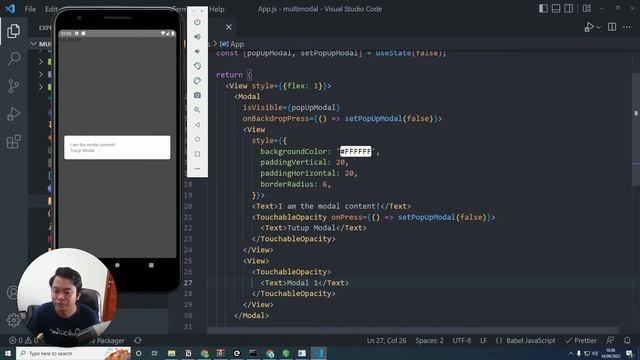Click the Prettier status item
640x360 pixels.
click(x=581, y=340)
